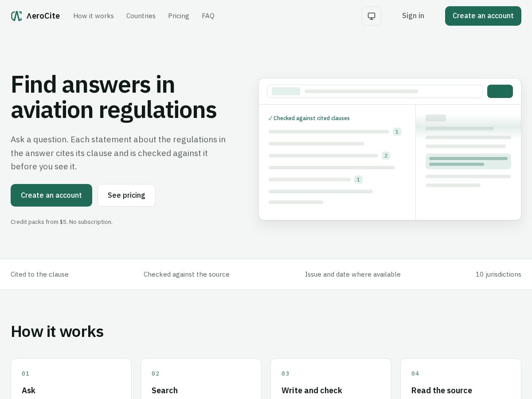This screenshot has width=532, height=399.
Task: Select the See pricing button
Action: [x=126, y=195]
